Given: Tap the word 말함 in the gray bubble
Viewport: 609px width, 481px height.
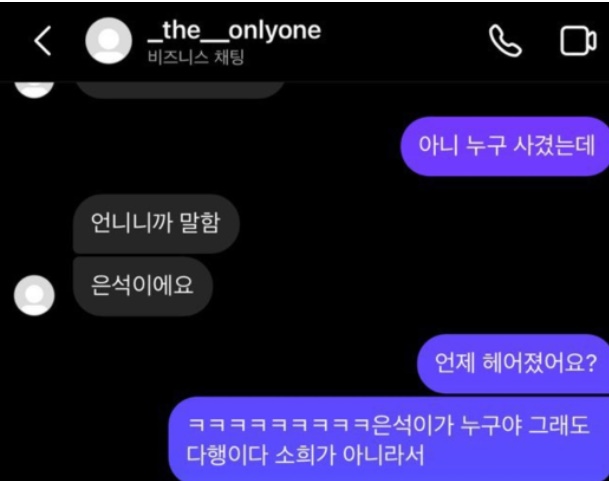Looking at the screenshot, I should tap(200, 223).
